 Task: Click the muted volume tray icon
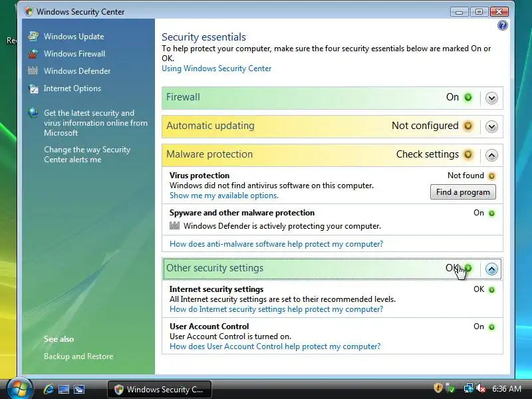(481, 388)
